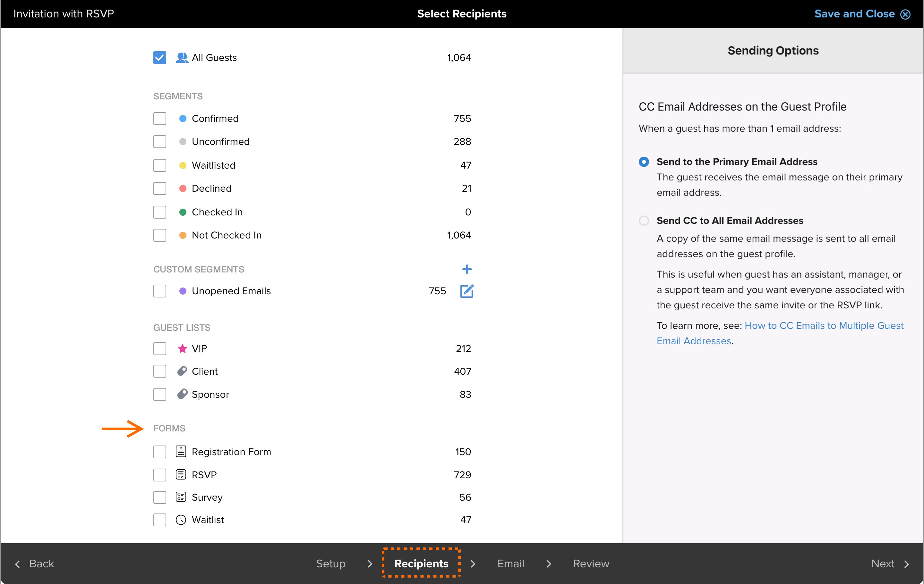Open the Review step tab
Viewport: 924px width, 584px height.
click(x=591, y=564)
